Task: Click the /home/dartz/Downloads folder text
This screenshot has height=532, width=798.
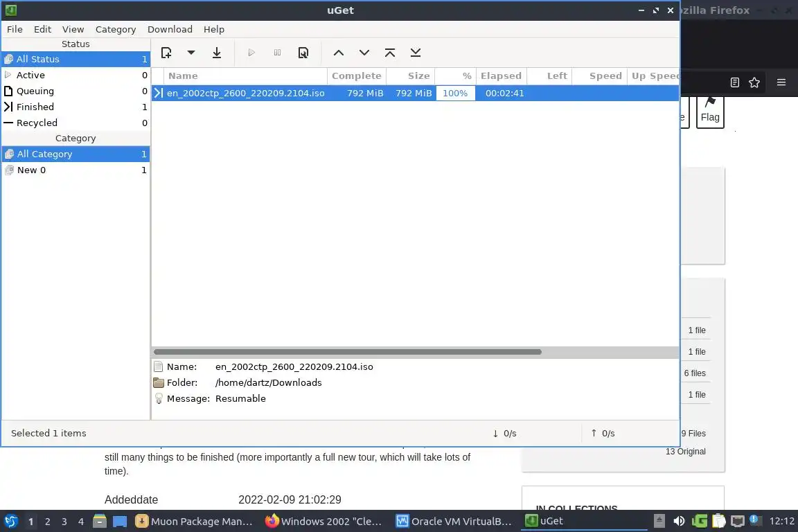Action: (268, 383)
